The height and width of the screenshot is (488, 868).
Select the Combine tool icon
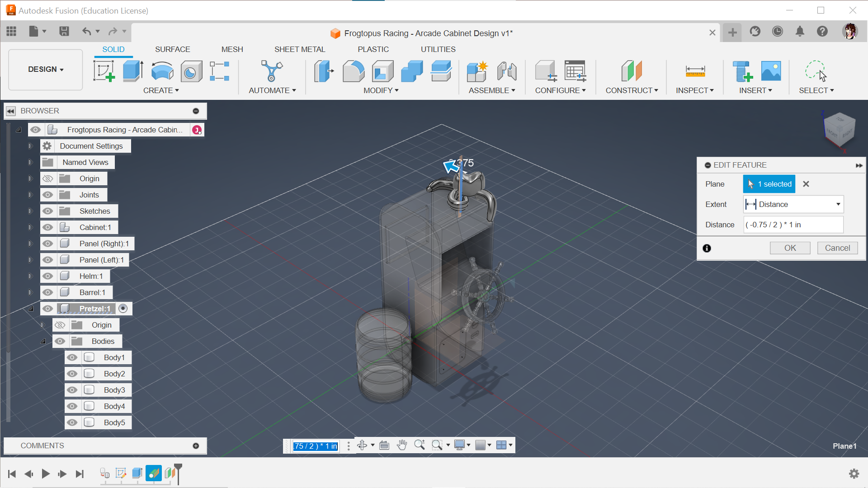(x=412, y=71)
